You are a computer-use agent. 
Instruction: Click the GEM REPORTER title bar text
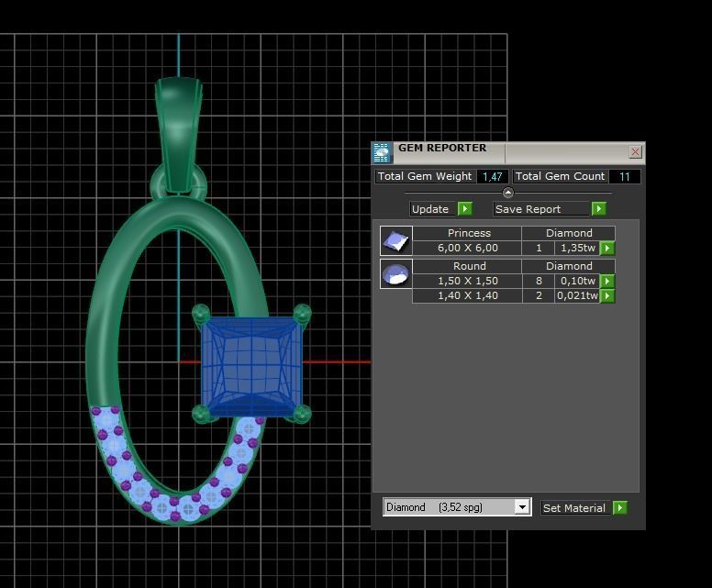pos(442,148)
